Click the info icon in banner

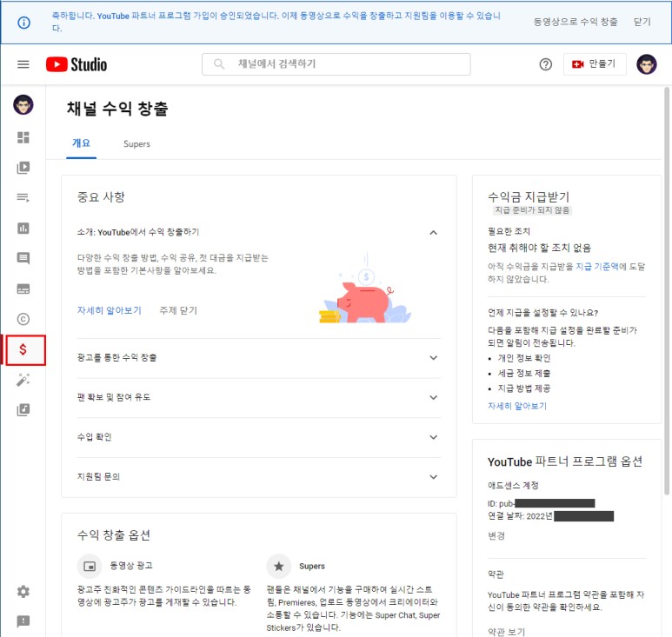tap(24, 23)
